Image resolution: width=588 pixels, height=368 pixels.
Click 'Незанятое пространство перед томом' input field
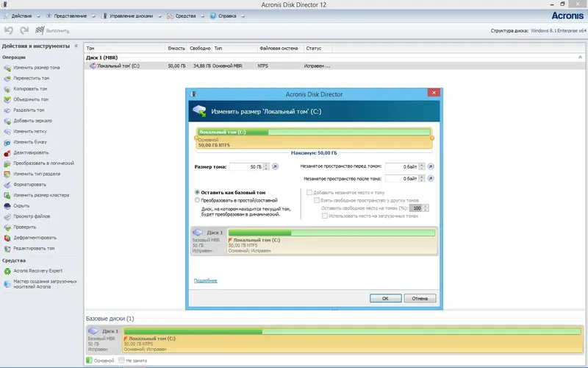[x=401, y=166]
